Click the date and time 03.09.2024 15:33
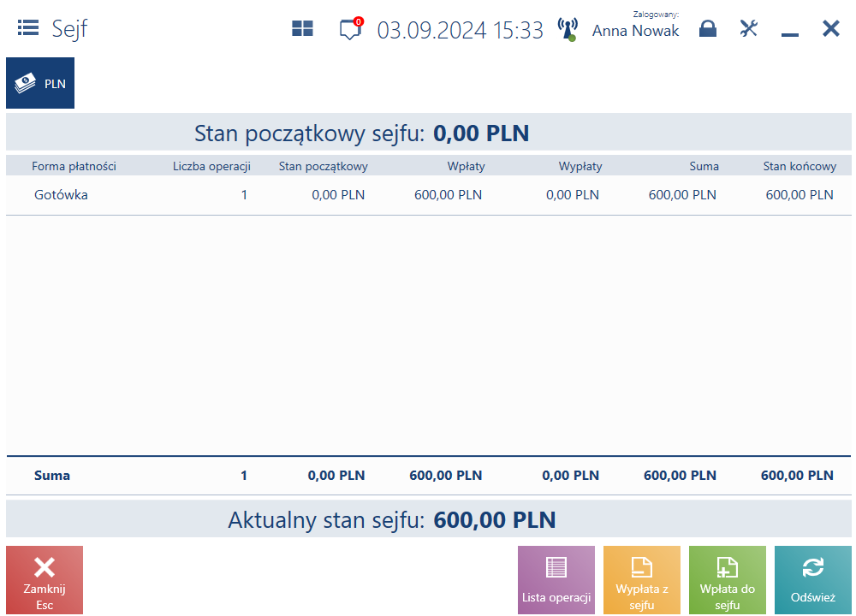This screenshot has height=616, width=856. (461, 30)
